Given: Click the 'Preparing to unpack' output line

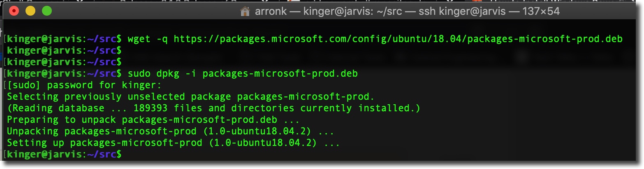Looking at the screenshot, I should tap(153, 120).
